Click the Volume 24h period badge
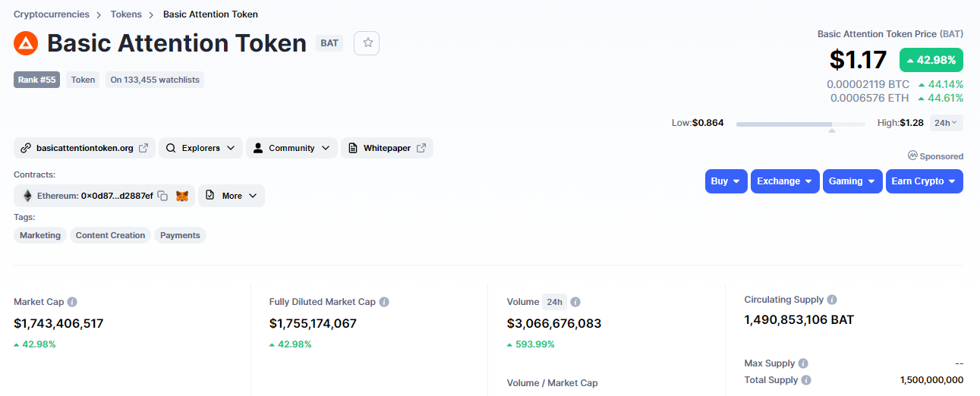The image size is (980, 396). click(x=554, y=302)
